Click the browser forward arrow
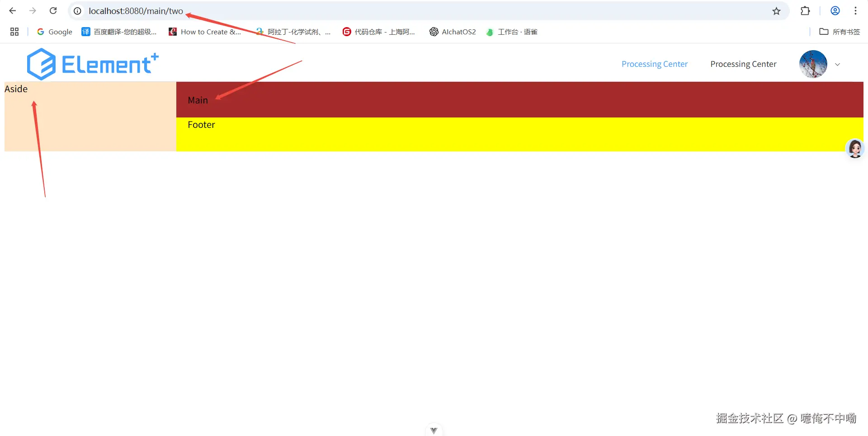 (33, 11)
